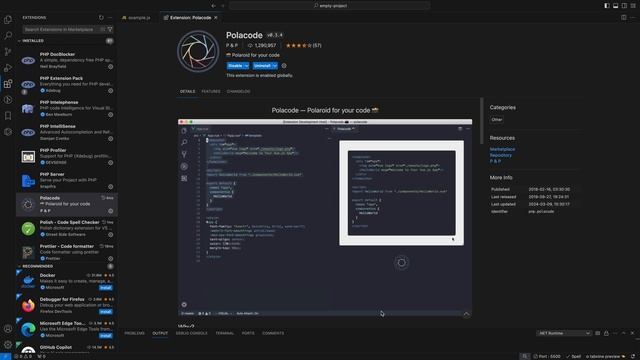This screenshot has height=360, width=640.
Task: Open manage gear for Prettier extension
Action: click(110, 258)
